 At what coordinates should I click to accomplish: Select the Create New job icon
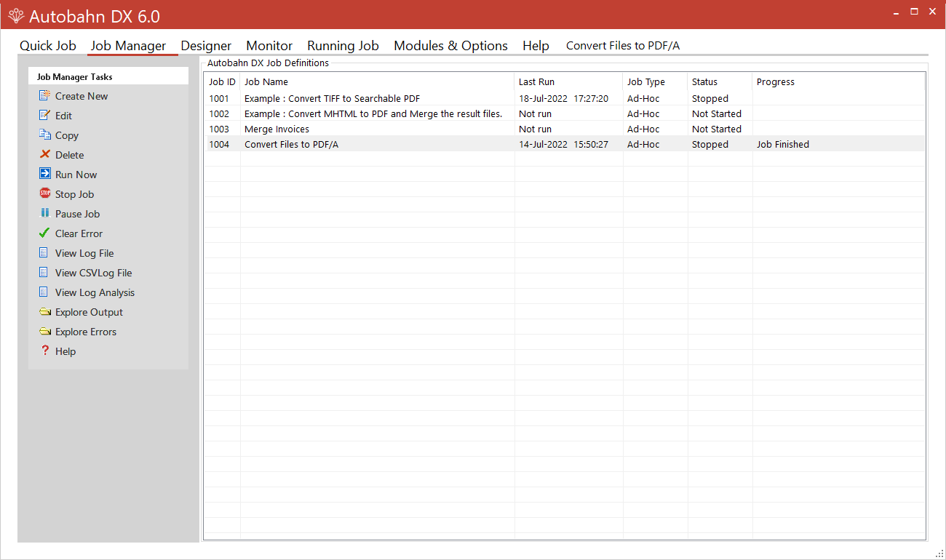45,95
